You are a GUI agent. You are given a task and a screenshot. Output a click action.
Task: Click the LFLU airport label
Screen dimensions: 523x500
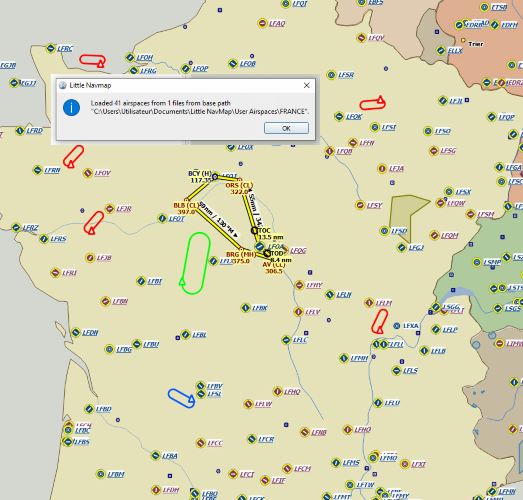click(x=392, y=403)
